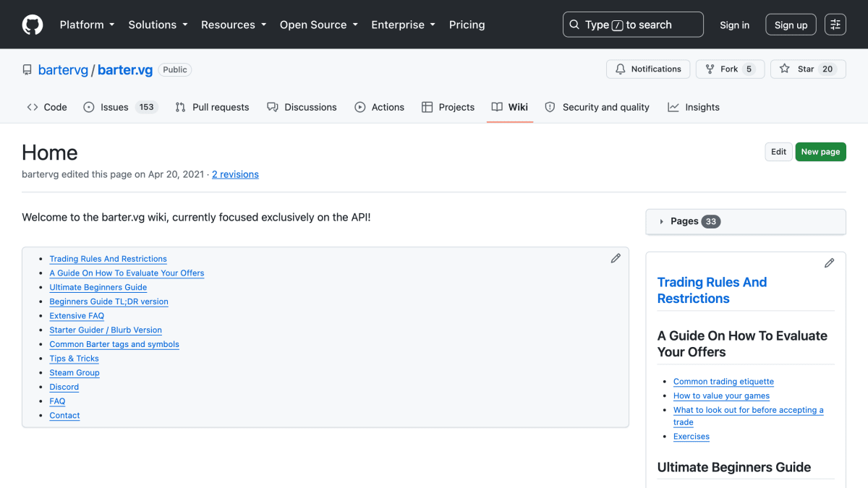The width and height of the screenshot is (868, 488).
Task: Click the sidebar edit pencil icon
Action: point(829,263)
